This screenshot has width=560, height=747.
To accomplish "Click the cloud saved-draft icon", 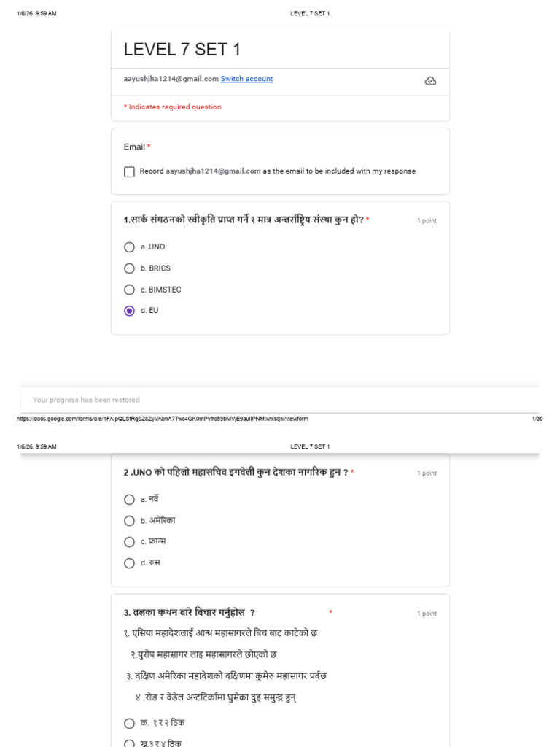I will coord(430,81).
